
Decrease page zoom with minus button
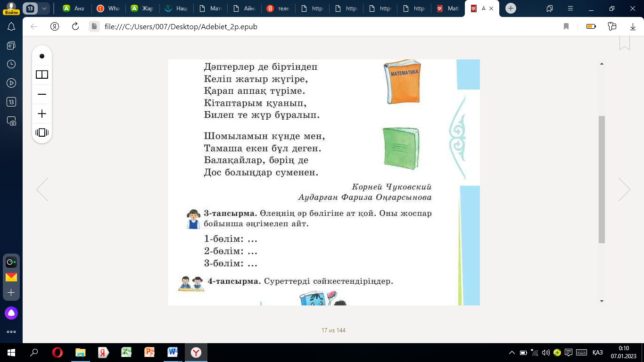coord(42,94)
